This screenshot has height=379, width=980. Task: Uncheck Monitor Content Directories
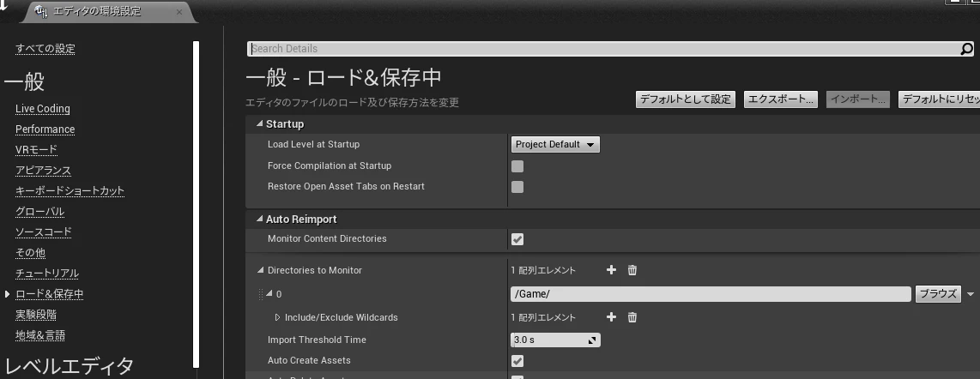click(x=517, y=239)
